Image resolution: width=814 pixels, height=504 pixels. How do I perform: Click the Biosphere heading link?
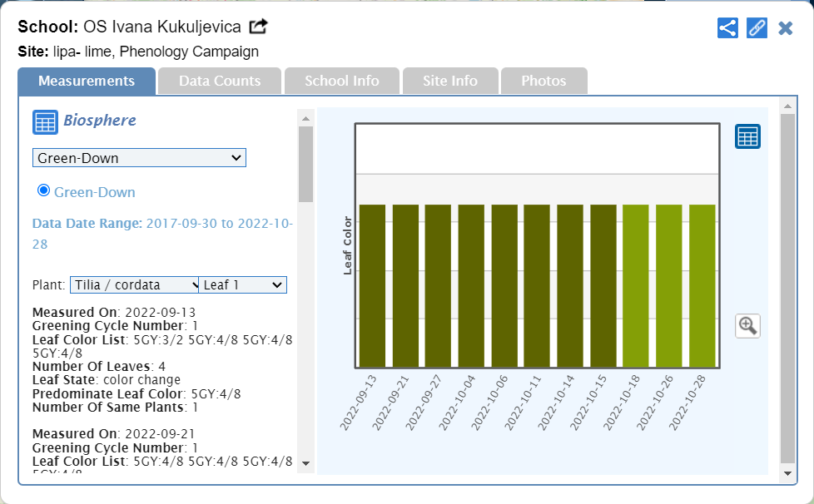100,121
